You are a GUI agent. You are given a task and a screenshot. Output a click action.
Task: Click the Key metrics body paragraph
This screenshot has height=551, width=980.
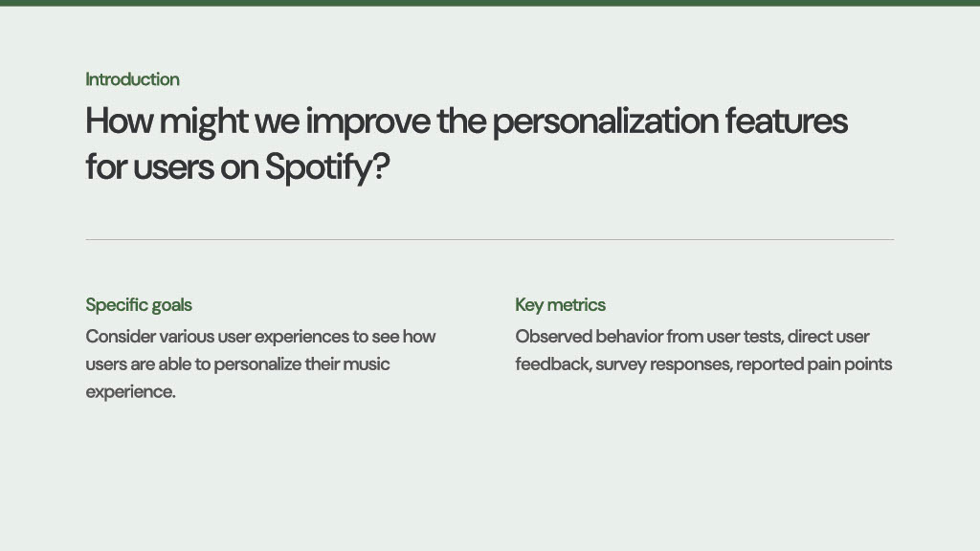pyautogui.click(x=703, y=350)
